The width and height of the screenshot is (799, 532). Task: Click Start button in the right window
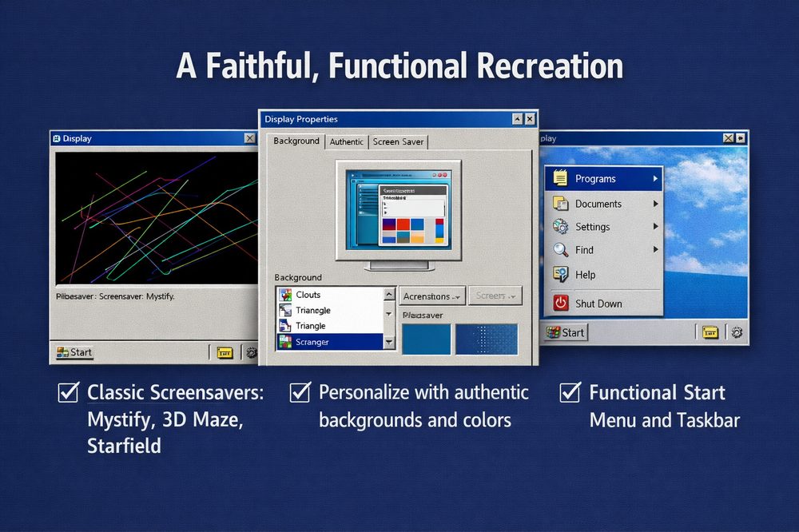(x=566, y=333)
